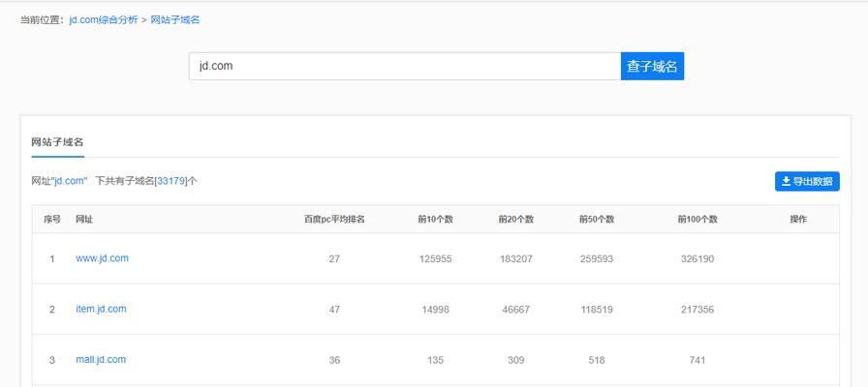Select value 118519 in item.jd.com row
Image resolution: width=868 pixels, height=387 pixels.
click(x=597, y=310)
